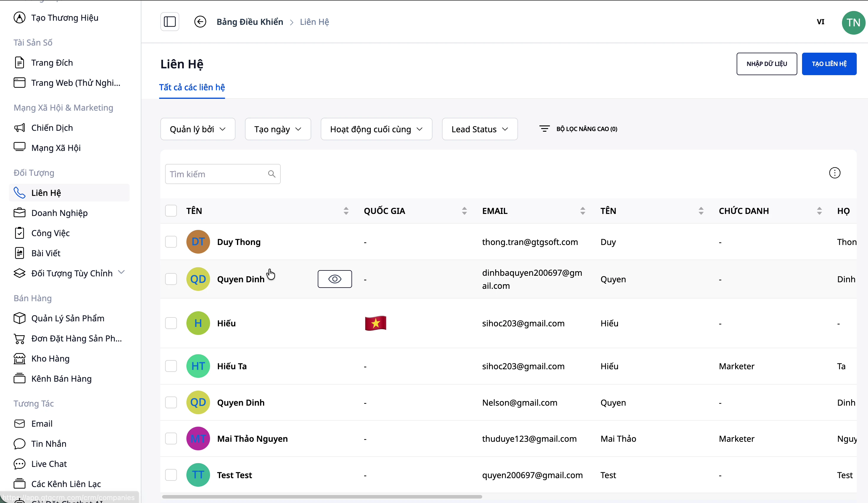Click the NHẬP DỮ LIỆU button
Image resolution: width=868 pixels, height=503 pixels.
767,64
